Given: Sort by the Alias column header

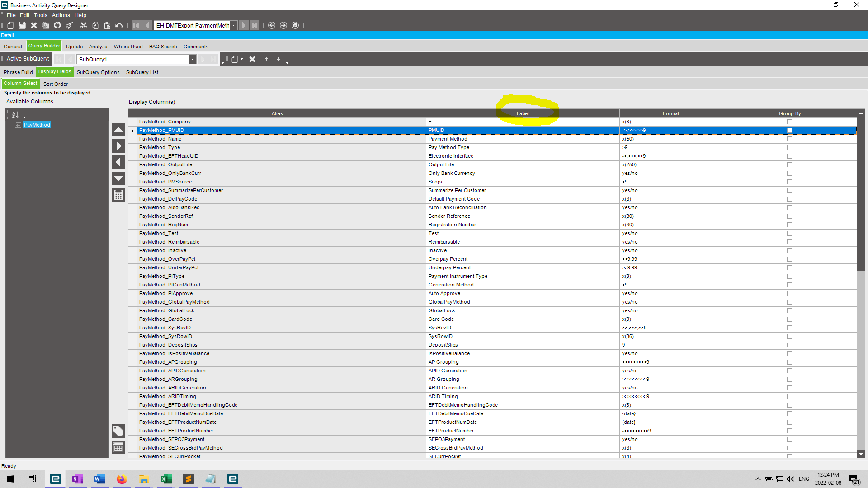Looking at the screenshot, I should tap(277, 113).
